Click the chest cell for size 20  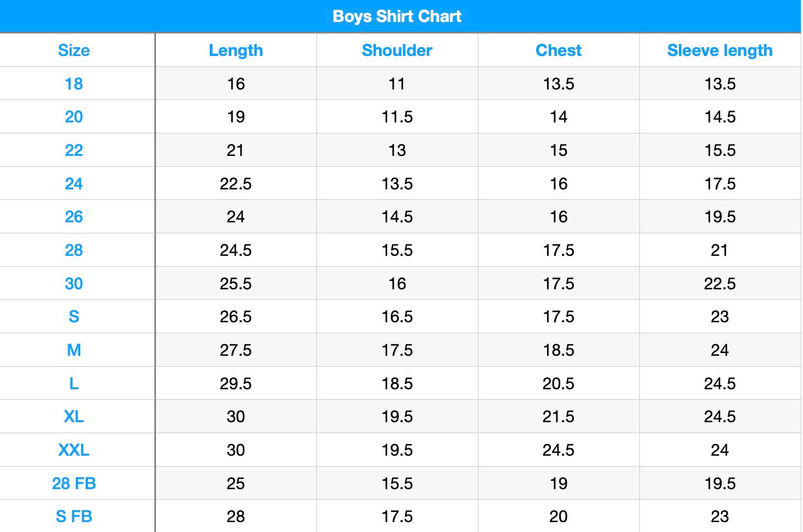pos(559,117)
